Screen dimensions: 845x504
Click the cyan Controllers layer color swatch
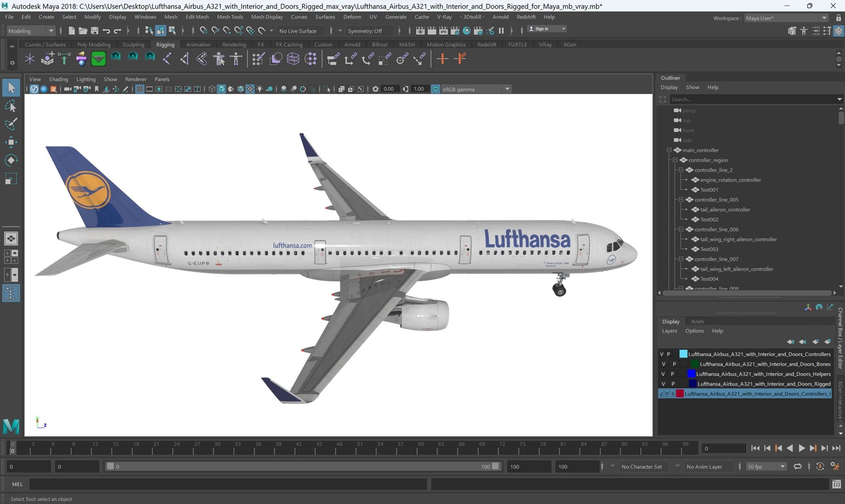click(683, 354)
